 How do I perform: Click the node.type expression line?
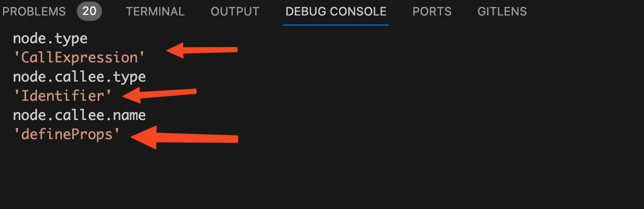coord(50,38)
